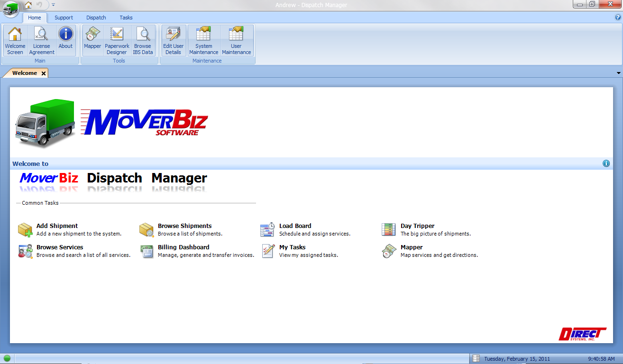Viewport: 623px width, 364px height.
Task: Expand the quick access toolbar dropdown
Action: (54, 5)
